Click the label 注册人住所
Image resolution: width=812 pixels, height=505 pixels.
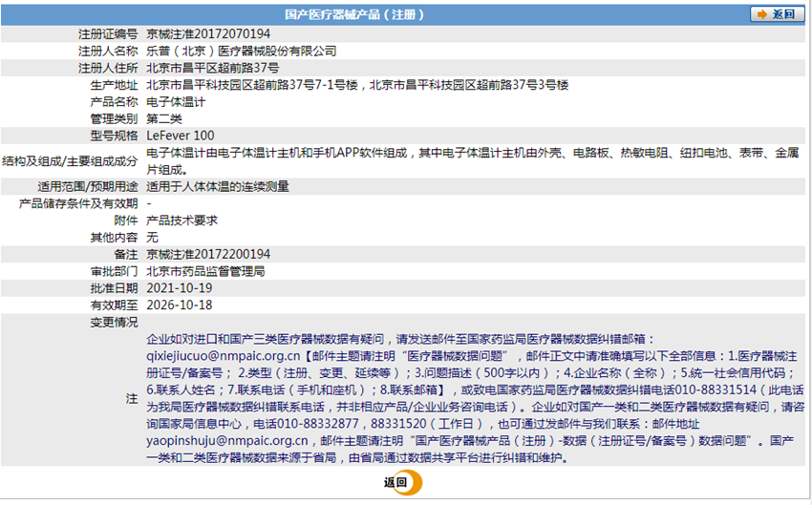point(108,68)
